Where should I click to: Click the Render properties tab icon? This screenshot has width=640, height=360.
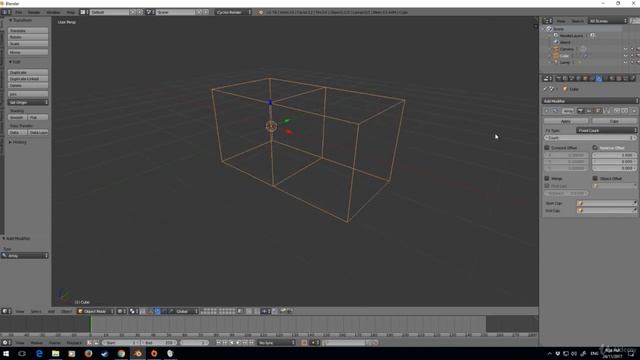point(559,78)
